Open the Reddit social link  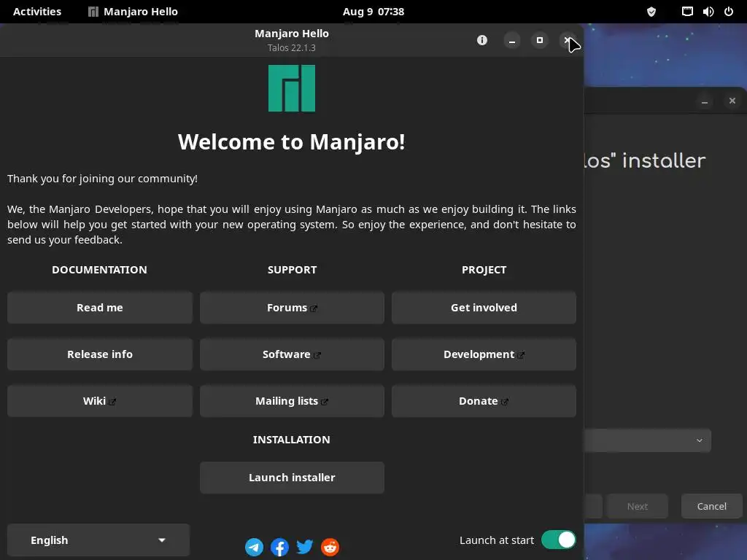(x=330, y=547)
